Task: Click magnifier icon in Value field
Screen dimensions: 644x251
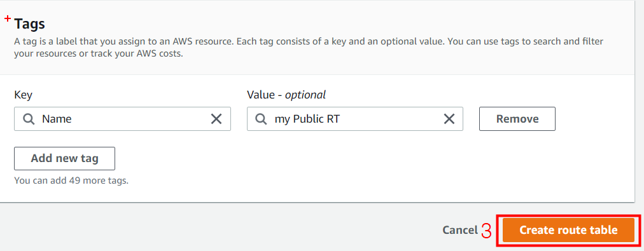Action: click(x=261, y=119)
